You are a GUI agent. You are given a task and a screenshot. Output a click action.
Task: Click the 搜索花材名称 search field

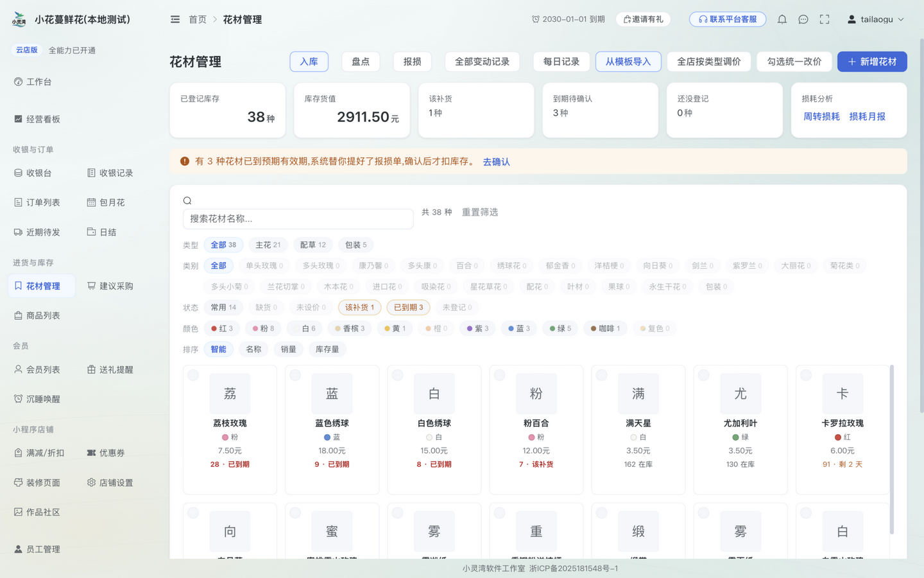coord(298,219)
